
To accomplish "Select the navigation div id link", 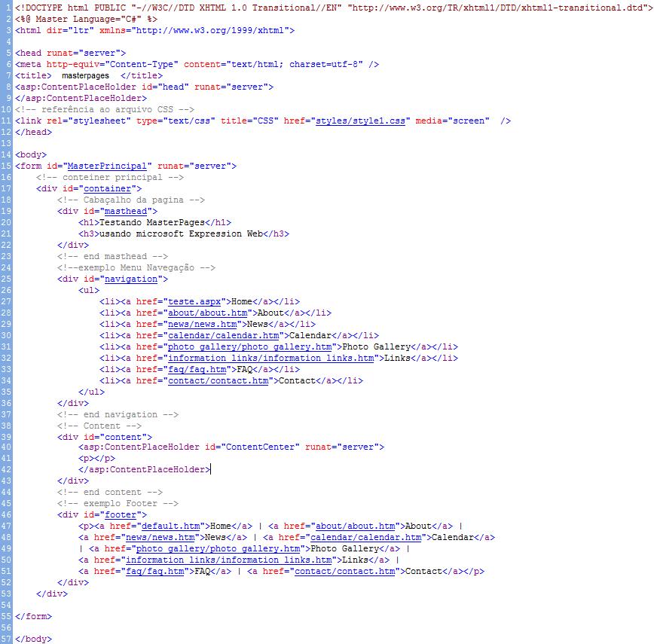I will click(x=128, y=279).
